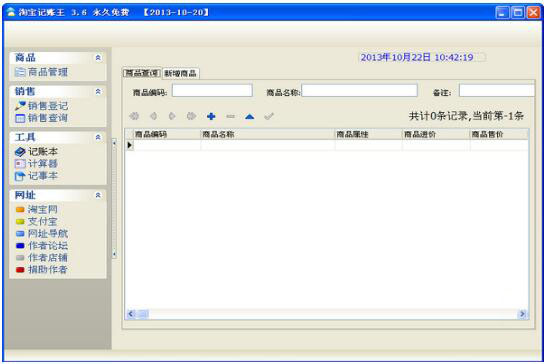Open 销售登记 in the sales panel

pyautogui.click(x=41, y=106)
